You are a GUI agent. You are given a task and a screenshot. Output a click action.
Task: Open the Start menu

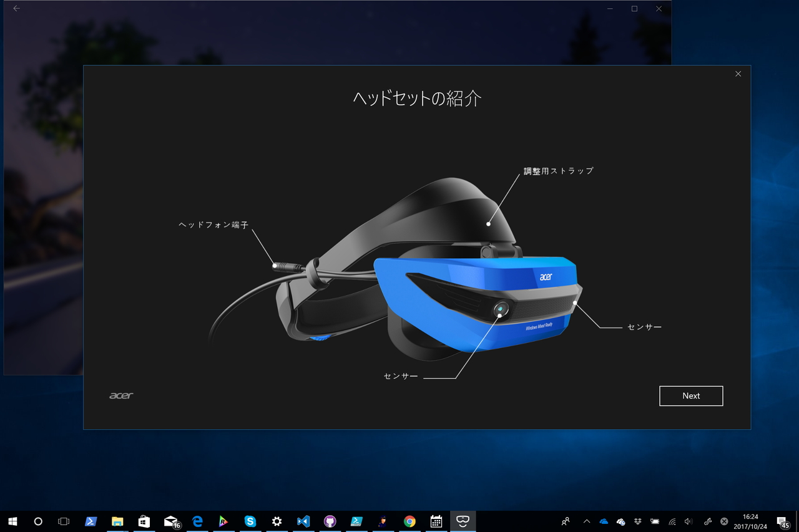[13, 521]
